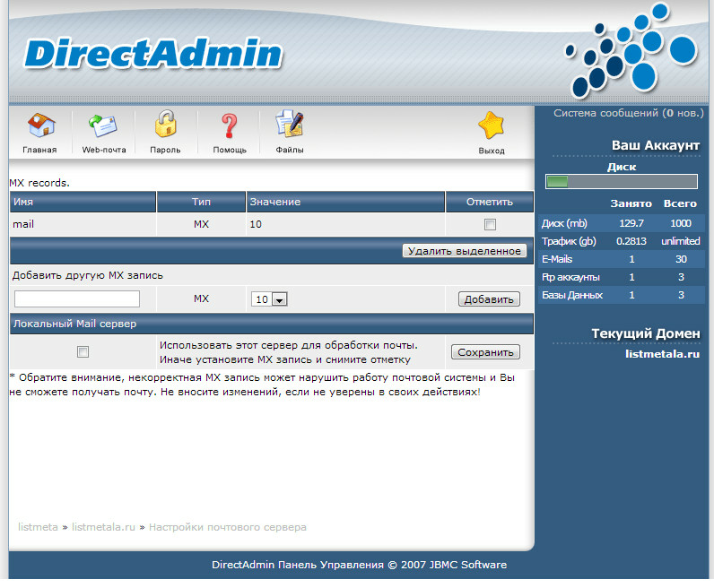
Task: Enable the local mail server checkbox
Action: (83, 351)
